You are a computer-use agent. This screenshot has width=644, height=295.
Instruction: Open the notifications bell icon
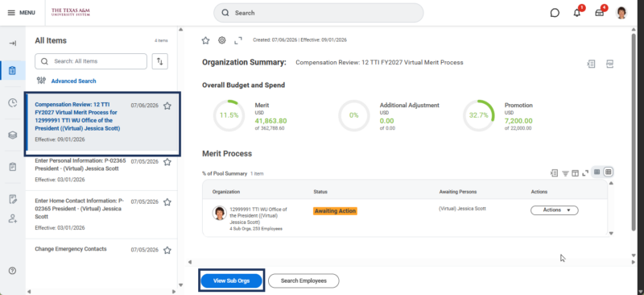[576, 13]
